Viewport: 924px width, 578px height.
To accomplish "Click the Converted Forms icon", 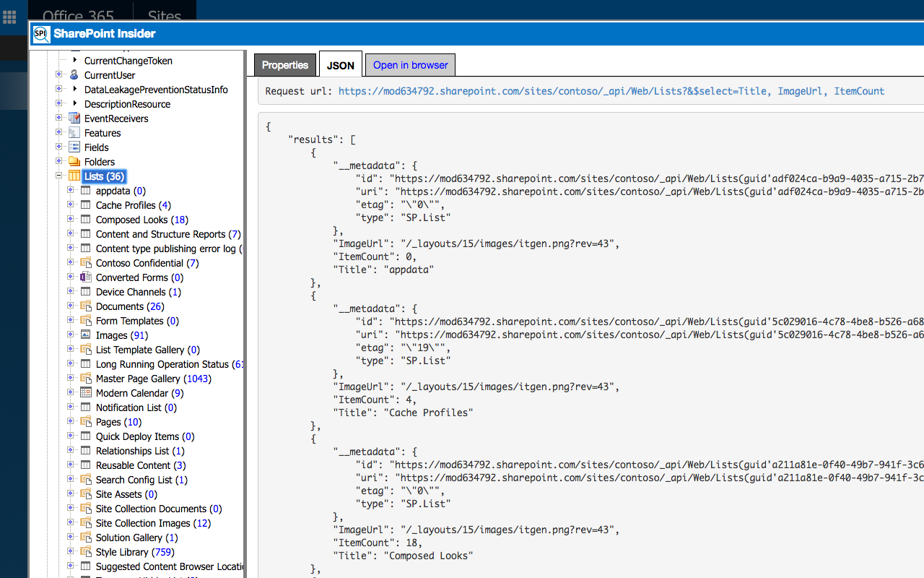I will tap(85, 277).
